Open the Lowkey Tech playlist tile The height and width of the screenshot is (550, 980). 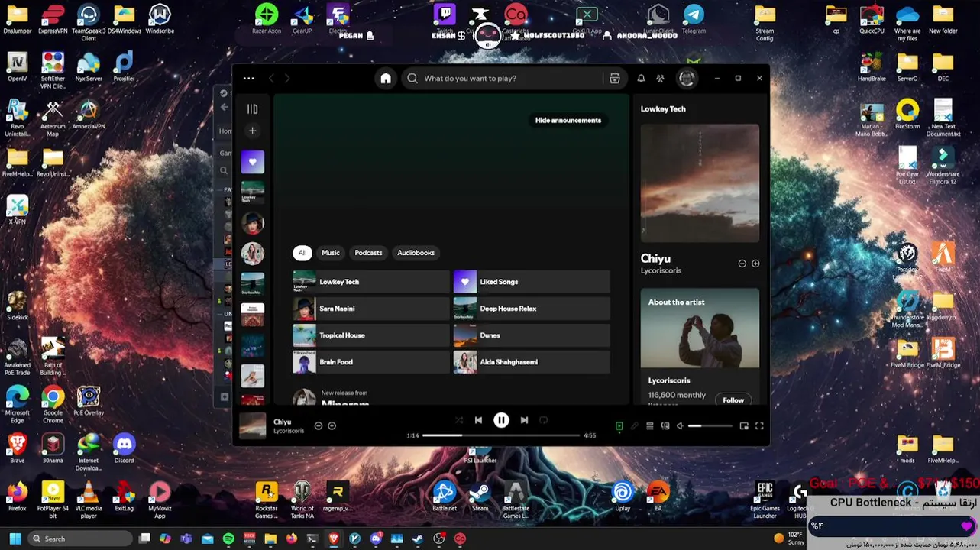pyautogui.click(x=371, y=282)
